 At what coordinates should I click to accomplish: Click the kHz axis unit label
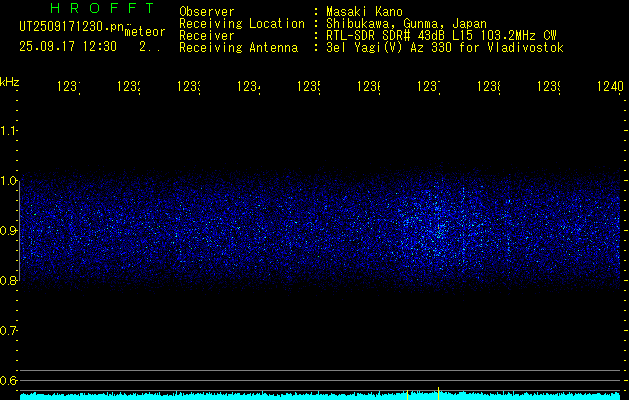click(10, 82)
